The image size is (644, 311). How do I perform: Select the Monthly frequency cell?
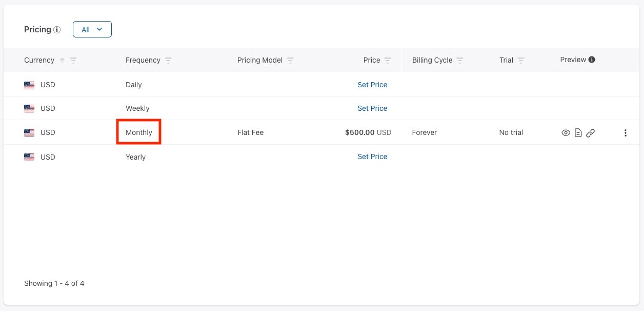(x=138, y=132)
